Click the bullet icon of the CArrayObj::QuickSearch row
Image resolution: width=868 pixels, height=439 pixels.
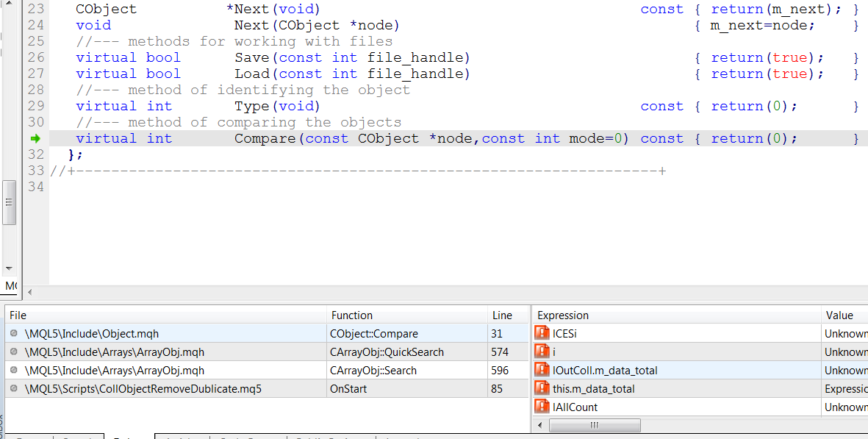pos(14,351)
